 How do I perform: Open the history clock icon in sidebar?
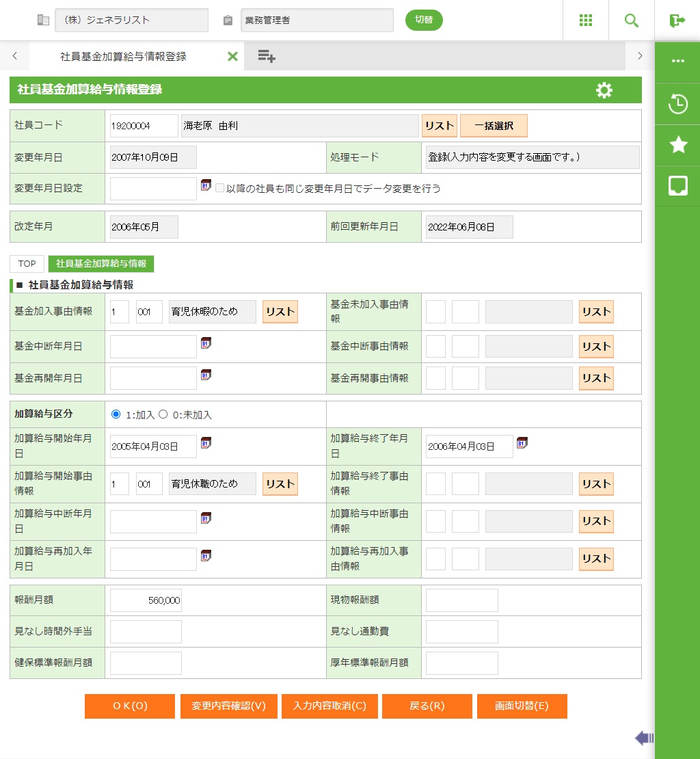[x=677, y=104]
